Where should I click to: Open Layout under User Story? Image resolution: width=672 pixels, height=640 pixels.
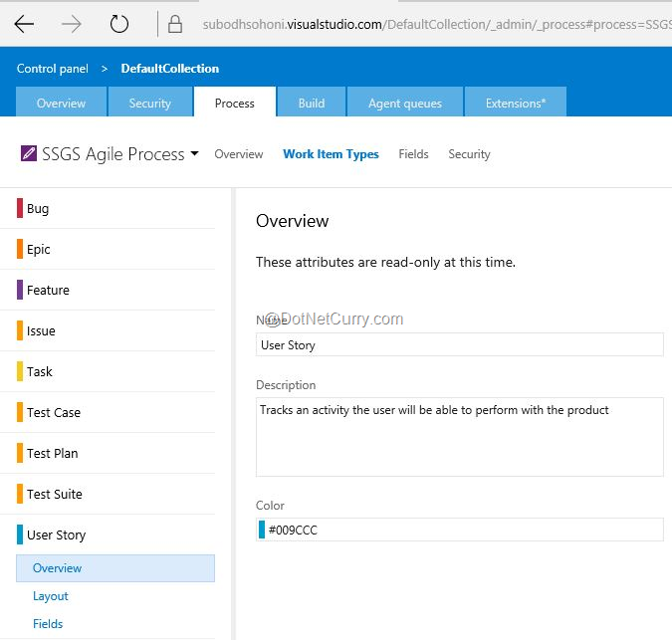(51, 596)
